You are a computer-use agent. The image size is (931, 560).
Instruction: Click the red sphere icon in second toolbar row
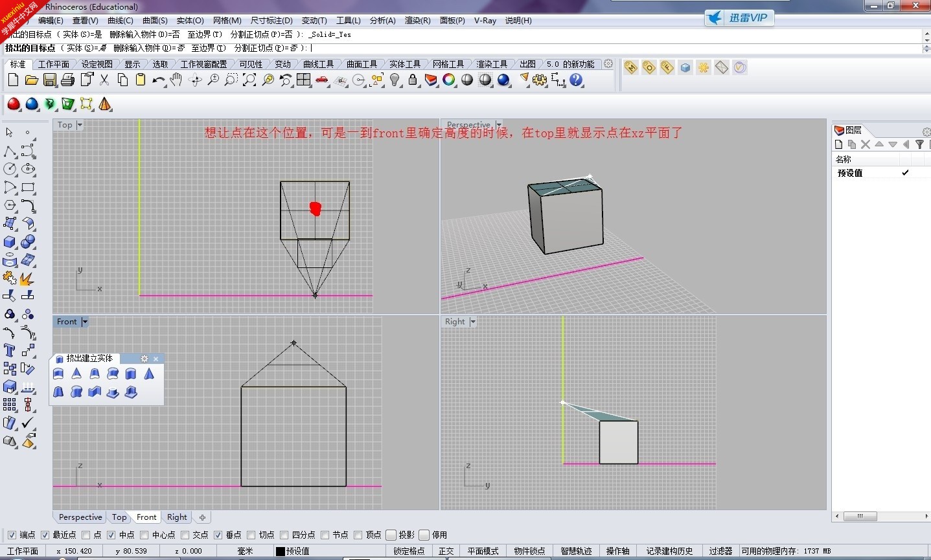14,104
